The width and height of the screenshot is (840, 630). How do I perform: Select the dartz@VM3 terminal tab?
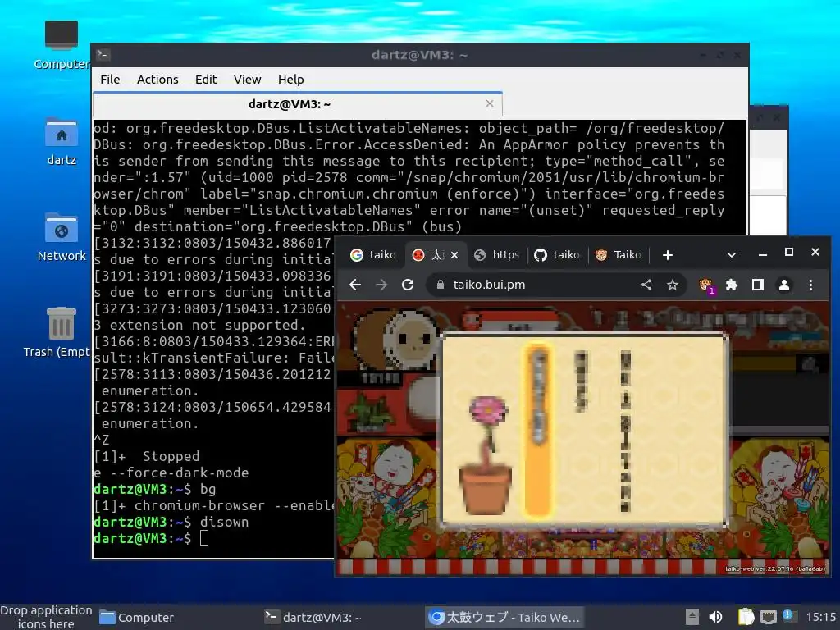[290, 104]
